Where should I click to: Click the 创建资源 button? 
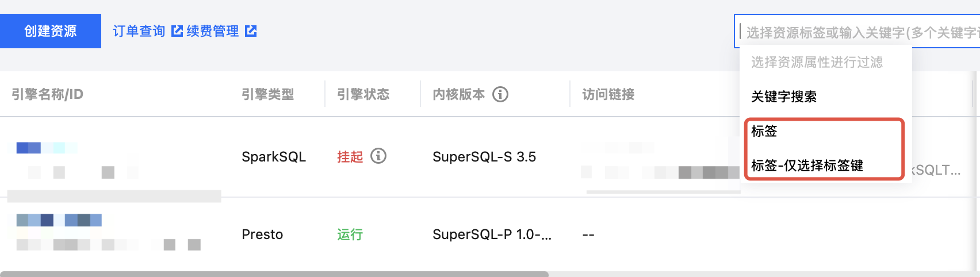pyautogui.click(x=51, y=31)
